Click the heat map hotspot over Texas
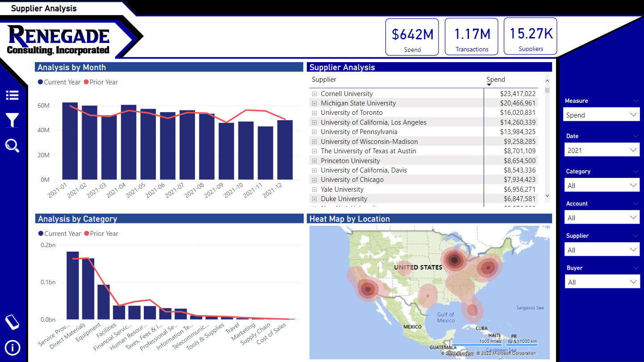Screen dimensions: 644x362 pos(428,295)
